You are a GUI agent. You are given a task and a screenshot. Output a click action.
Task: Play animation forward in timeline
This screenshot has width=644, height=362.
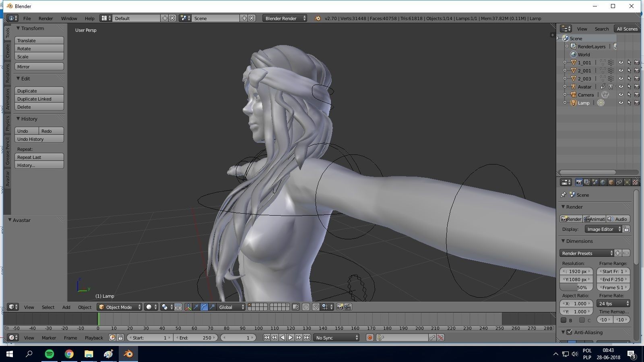(291, 337)
